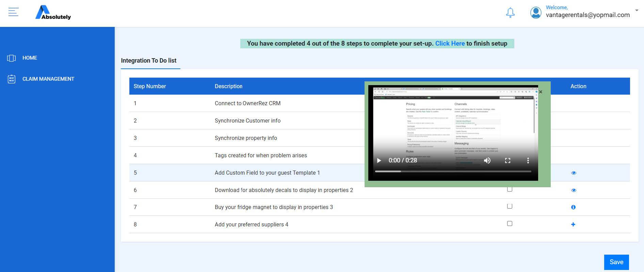644x272 pixels.
Task: Expand the user account dropdown arrow
Action: (x=637, y=11)
